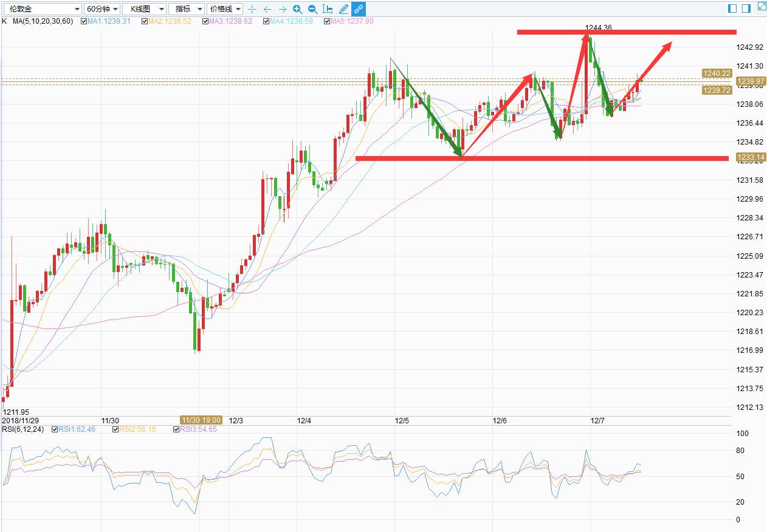Open the 价格线 price line menu
Viewport: 767px width, 532px height.
point(224,9)
